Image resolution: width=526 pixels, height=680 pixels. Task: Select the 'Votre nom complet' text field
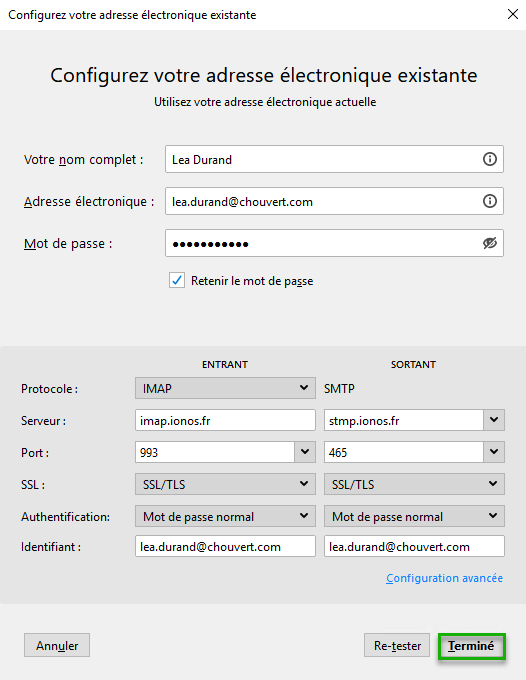(x=334, y=159)
